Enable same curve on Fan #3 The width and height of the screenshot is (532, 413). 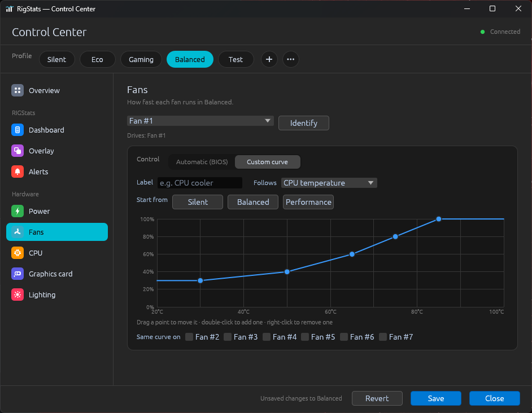click(228, 337)
